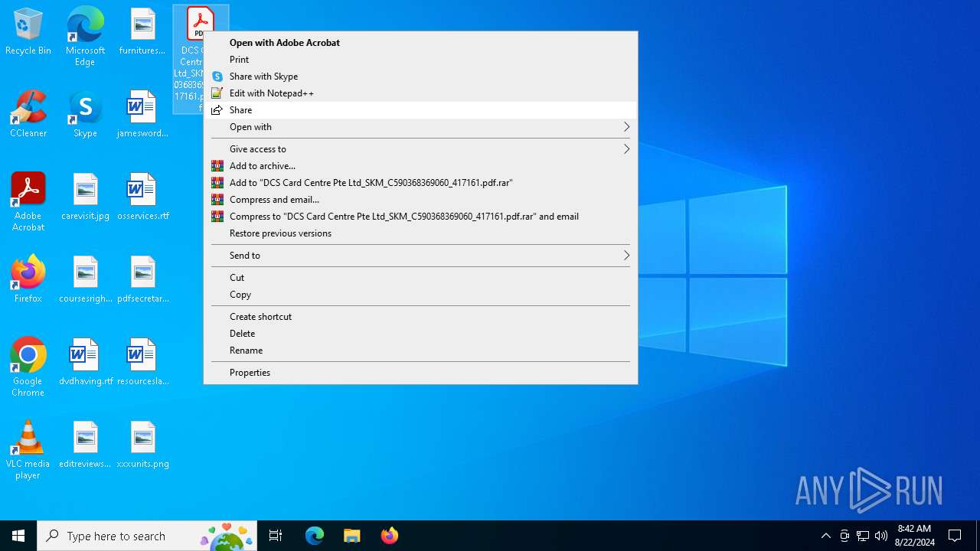Choose 'Add to archive...' entry
Image resolution: width=980 pixels, height=551 pixels.
[x=420, y=166]
